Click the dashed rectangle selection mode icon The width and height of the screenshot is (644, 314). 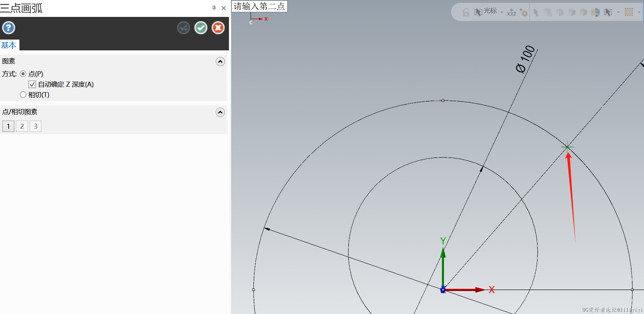(629, 12)
